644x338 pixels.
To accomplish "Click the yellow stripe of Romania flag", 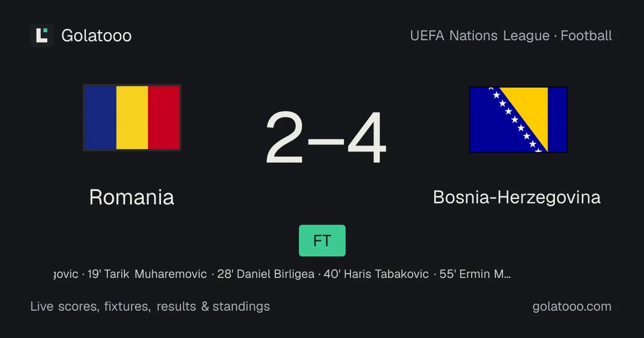I will coord(132,117).
